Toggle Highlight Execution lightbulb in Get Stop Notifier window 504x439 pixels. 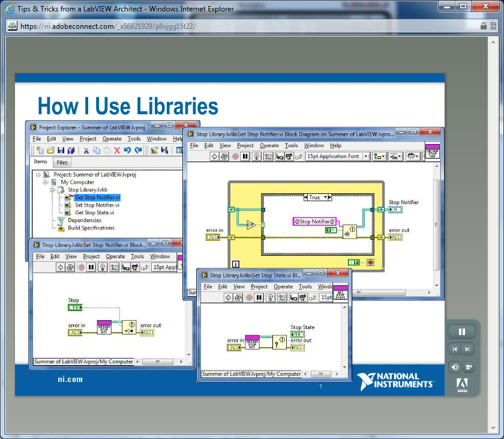point(257,156)
